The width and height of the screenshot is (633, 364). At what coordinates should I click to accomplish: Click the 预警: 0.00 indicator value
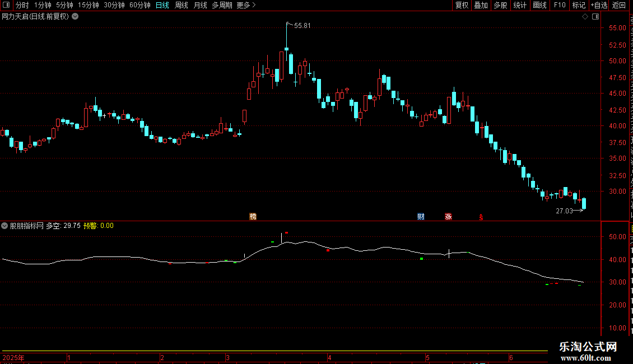[99, 226]
